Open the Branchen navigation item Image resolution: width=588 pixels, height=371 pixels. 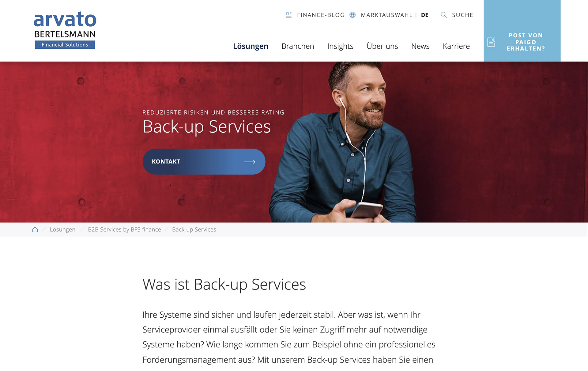pos(298,46)
